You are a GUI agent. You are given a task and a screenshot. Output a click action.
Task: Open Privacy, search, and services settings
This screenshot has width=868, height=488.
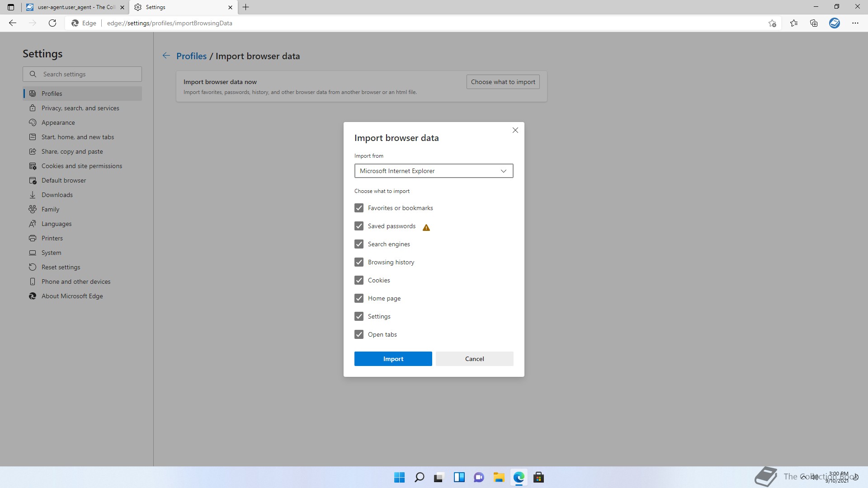coord(80,108)
